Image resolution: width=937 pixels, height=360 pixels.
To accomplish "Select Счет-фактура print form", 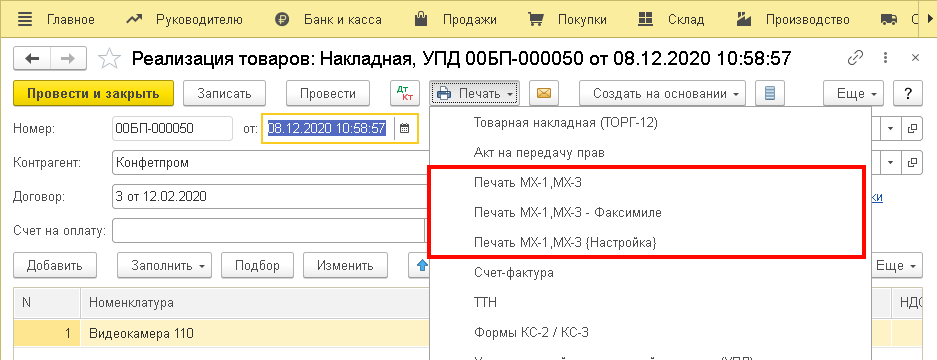I will tap(513, 273).
